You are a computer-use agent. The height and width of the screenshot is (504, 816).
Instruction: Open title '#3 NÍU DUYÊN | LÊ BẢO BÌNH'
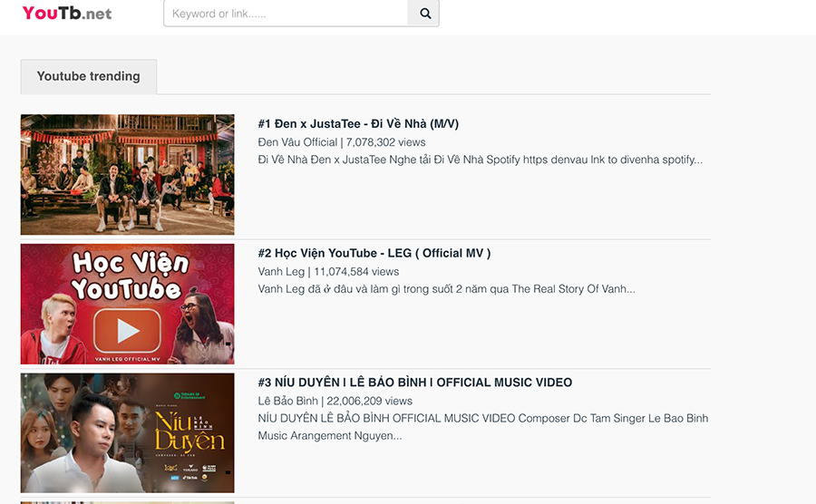tap(414, 383)
